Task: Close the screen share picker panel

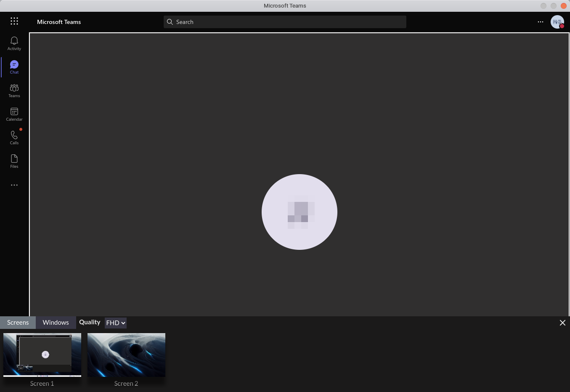Action: (562, 323)
